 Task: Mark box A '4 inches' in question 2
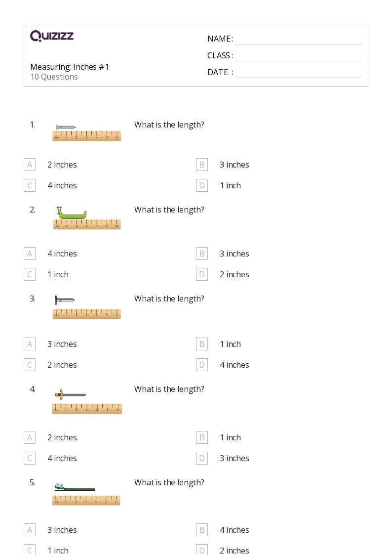click(30, 254)
